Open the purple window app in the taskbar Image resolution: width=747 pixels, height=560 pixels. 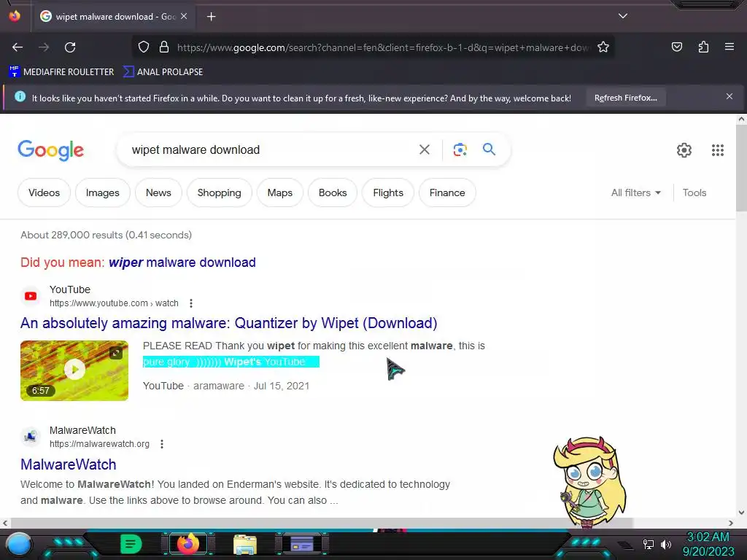pyautogui.click(x=302, y=544)
